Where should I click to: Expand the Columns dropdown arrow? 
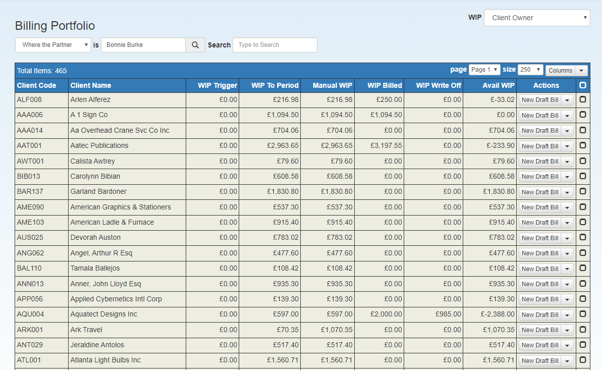581,70
